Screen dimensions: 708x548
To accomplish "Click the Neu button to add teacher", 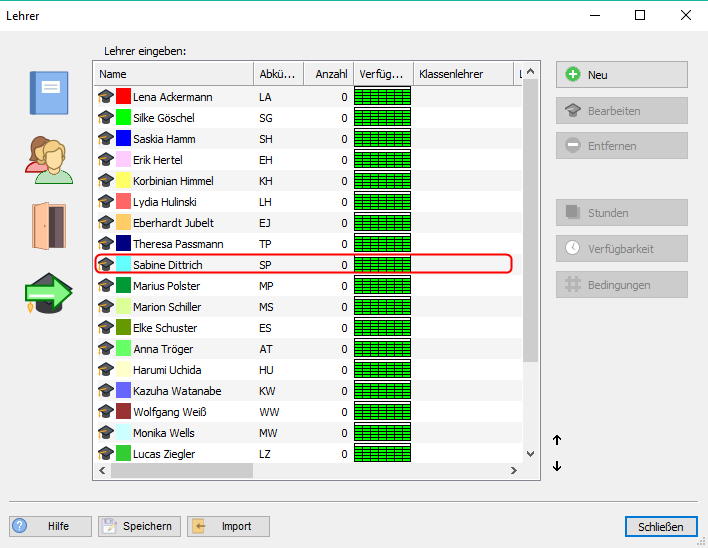I will tap(622, 74).
